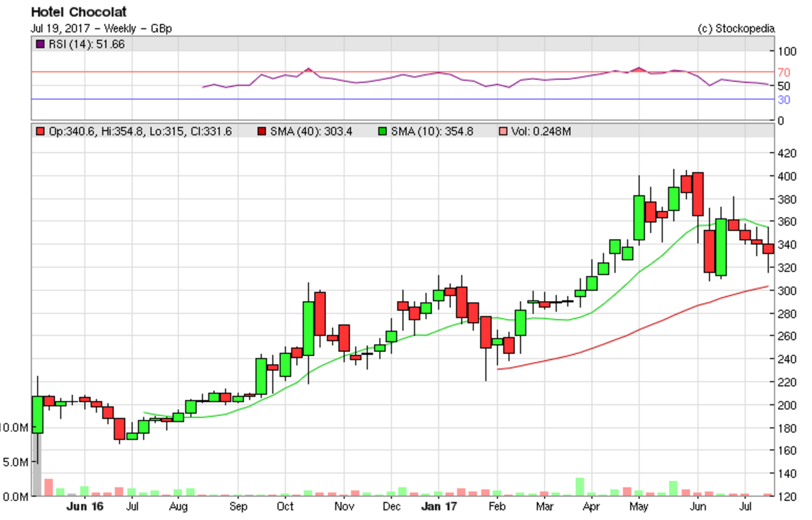Click the red SMA (40) legend swatch
The height and width of the screenshot is (520, 812).
point(261,132)
